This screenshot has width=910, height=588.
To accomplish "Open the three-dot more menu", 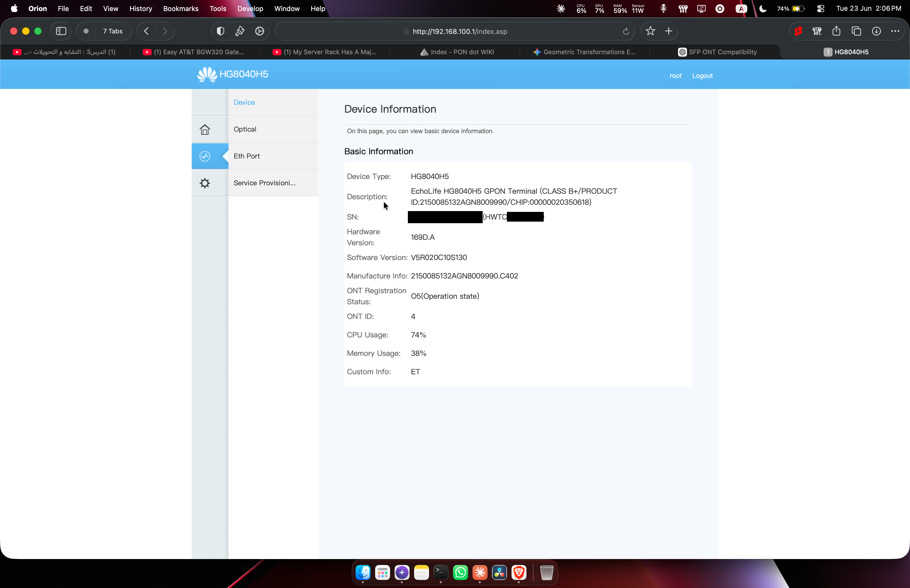I will point(895,31).
